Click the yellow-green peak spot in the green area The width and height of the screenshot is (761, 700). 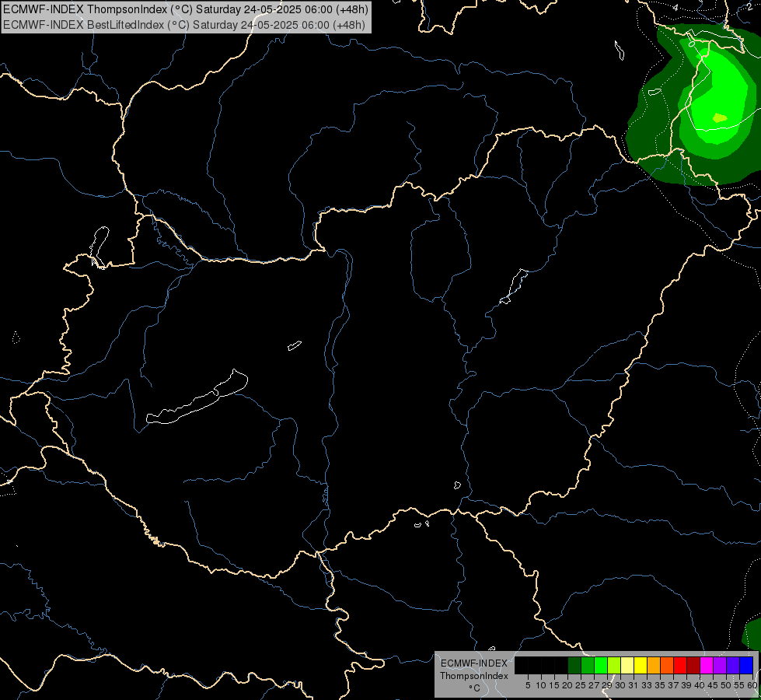(720, 117)
